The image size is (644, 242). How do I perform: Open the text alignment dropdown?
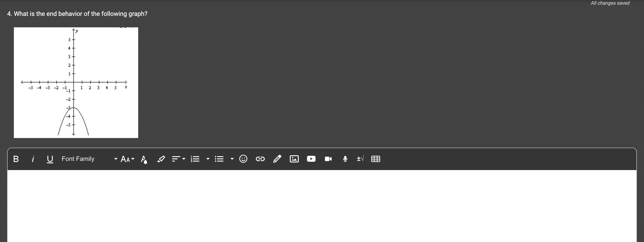(x=178, y=159)
